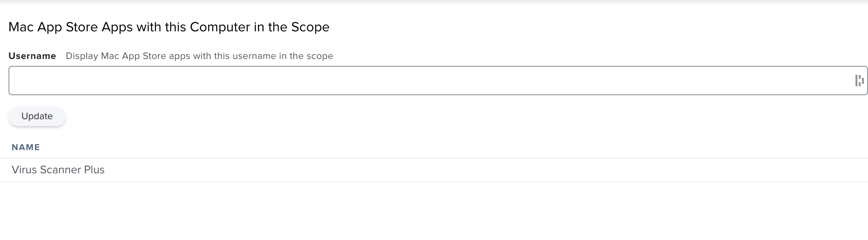The image size is (868, 240).
Task: Click NAME header above Virus Scanner Plus
Action: (x=26, y=147)
